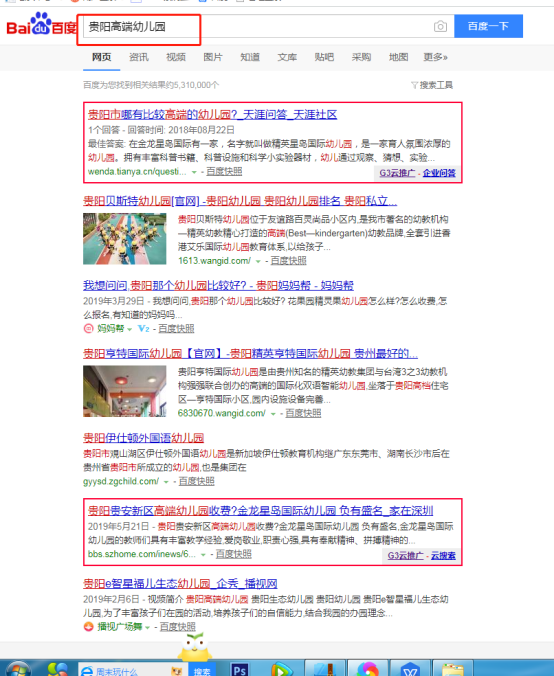
Task: Open result 我想问问,贵阳那个幼儿园比较好
Action: point(218,285)
